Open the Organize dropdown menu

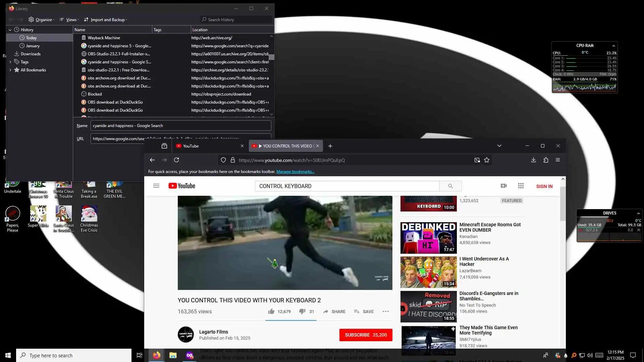pos(42,20)
